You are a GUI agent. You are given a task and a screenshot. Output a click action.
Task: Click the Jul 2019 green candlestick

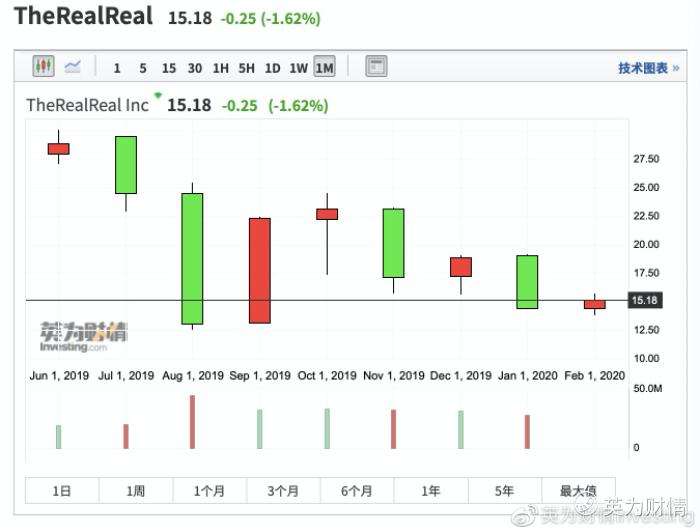(126, 165)
